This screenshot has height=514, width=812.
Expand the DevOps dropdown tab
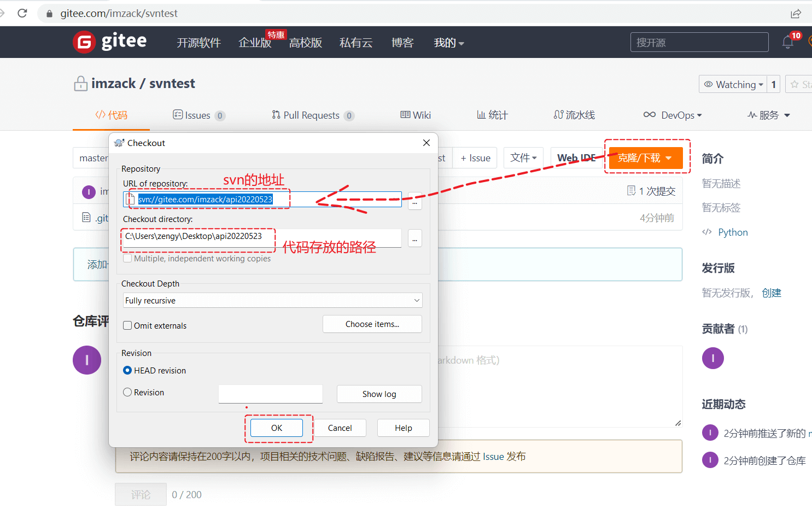tap(673, 115)
